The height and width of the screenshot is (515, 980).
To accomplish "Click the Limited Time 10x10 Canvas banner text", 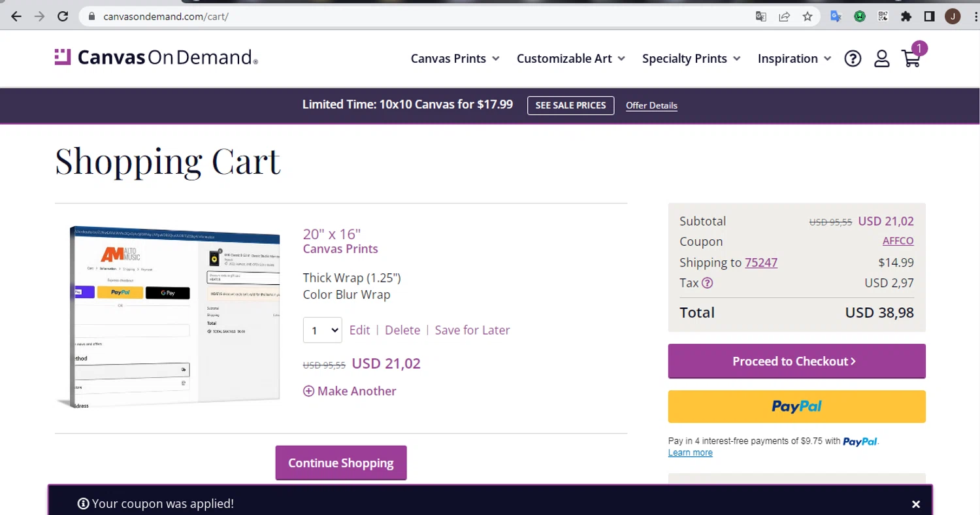I will click(x=408, y=105).
